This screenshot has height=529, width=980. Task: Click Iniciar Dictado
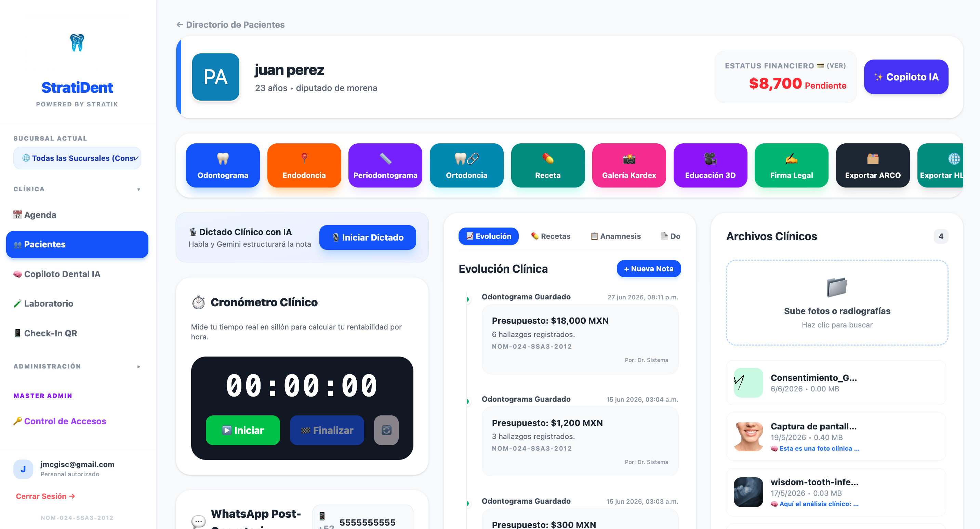(368, 237)
